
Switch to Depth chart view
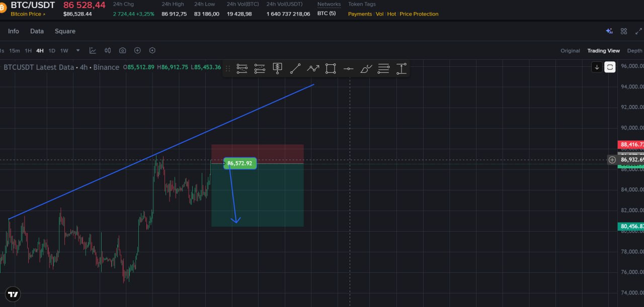(634, 51)
